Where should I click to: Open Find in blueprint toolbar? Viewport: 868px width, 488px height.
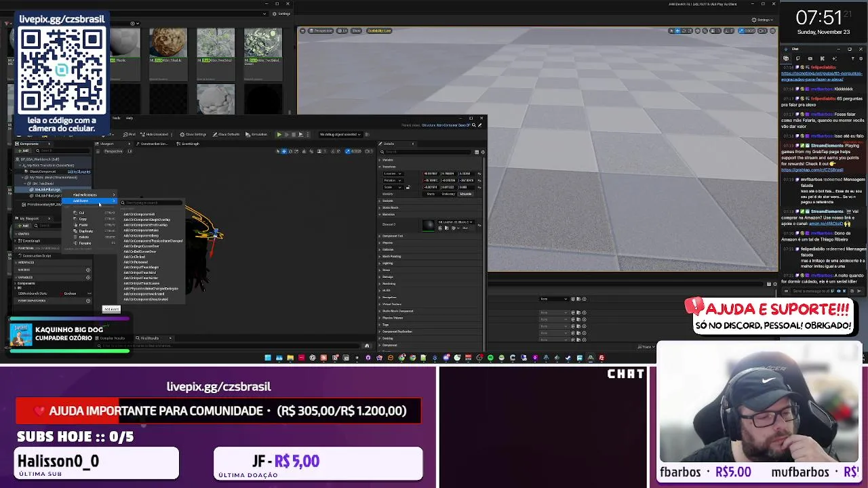tap(130, 134)
